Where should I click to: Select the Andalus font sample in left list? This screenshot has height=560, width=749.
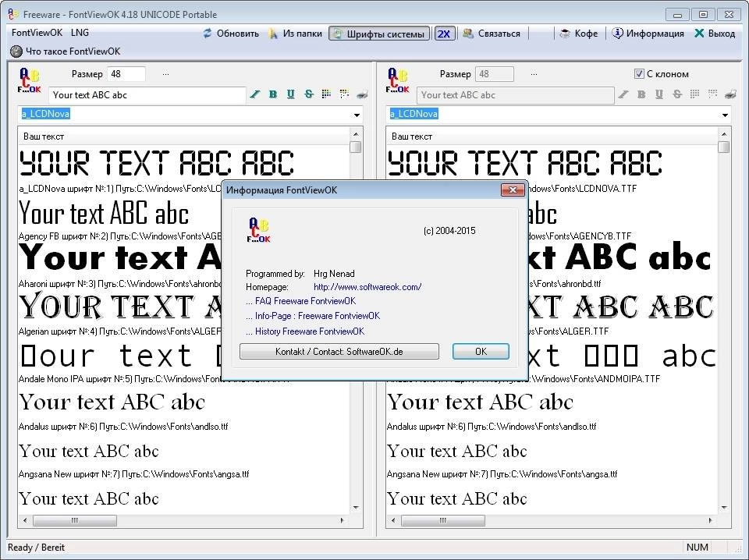[x=112, y=402]
